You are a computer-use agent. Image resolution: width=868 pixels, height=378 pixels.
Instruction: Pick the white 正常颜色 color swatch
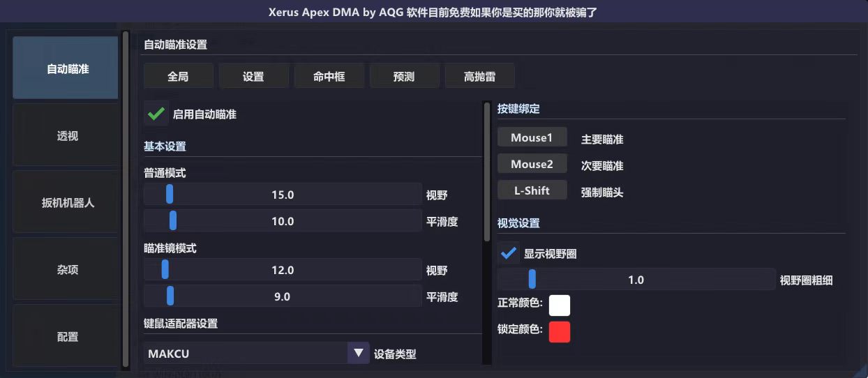[x=560, y=305]
